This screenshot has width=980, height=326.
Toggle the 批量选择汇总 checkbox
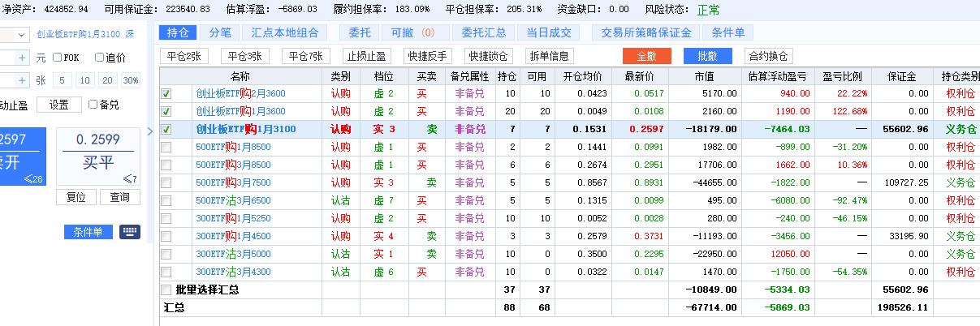[x=166, y=290]
